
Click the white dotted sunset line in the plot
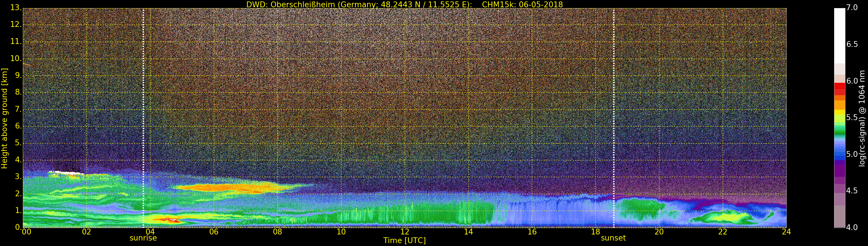tap(614, 118)
